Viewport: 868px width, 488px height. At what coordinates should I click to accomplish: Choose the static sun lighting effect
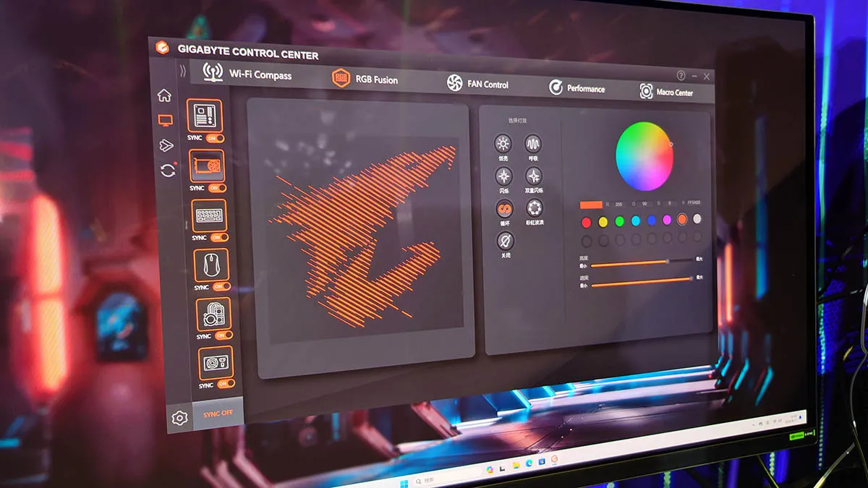[503, 143]
